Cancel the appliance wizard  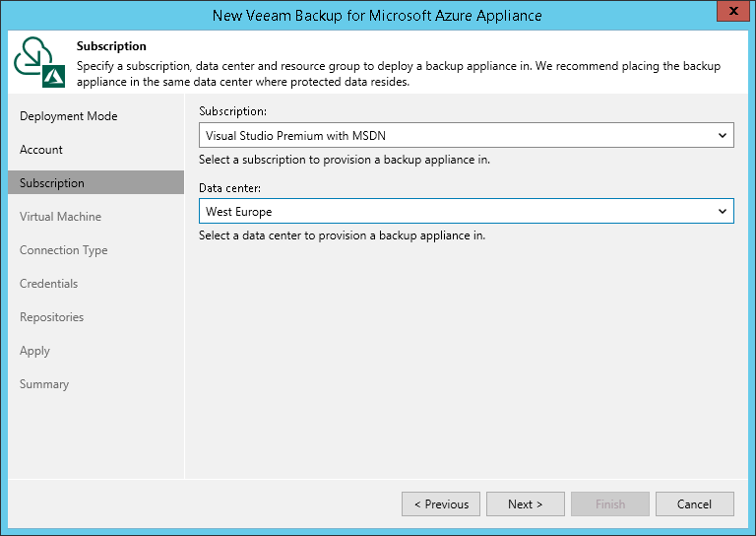click(x=695, y=504)
